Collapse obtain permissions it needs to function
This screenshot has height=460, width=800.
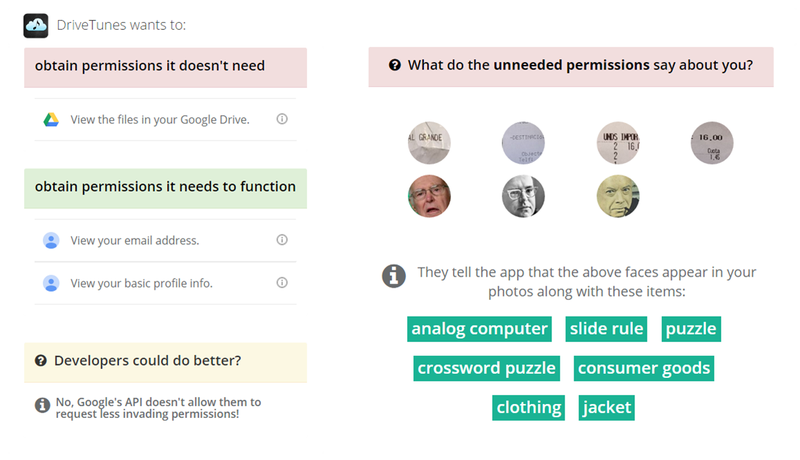[x=165, y=189]
